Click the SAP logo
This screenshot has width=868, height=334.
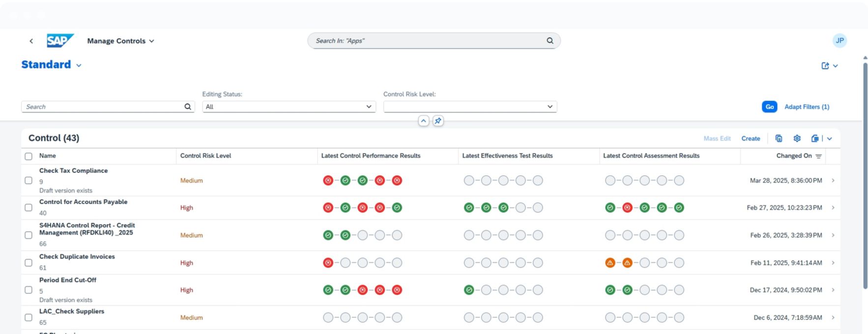60,41
